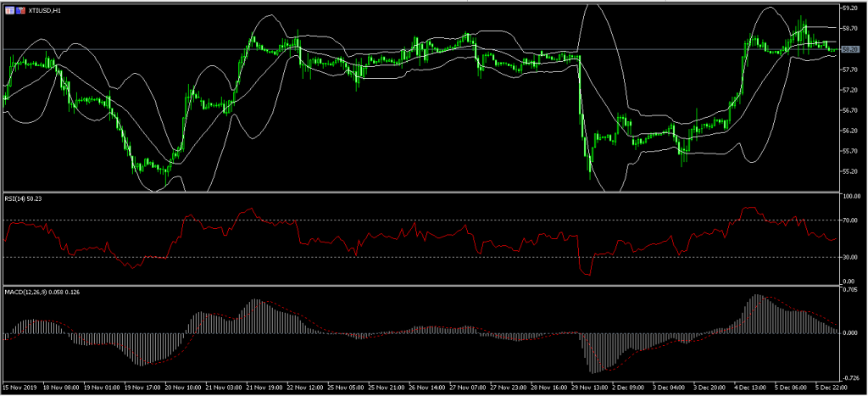Click the 57.20 price scale value
This screenshot has height=396, width=868.
click(849, 90)
